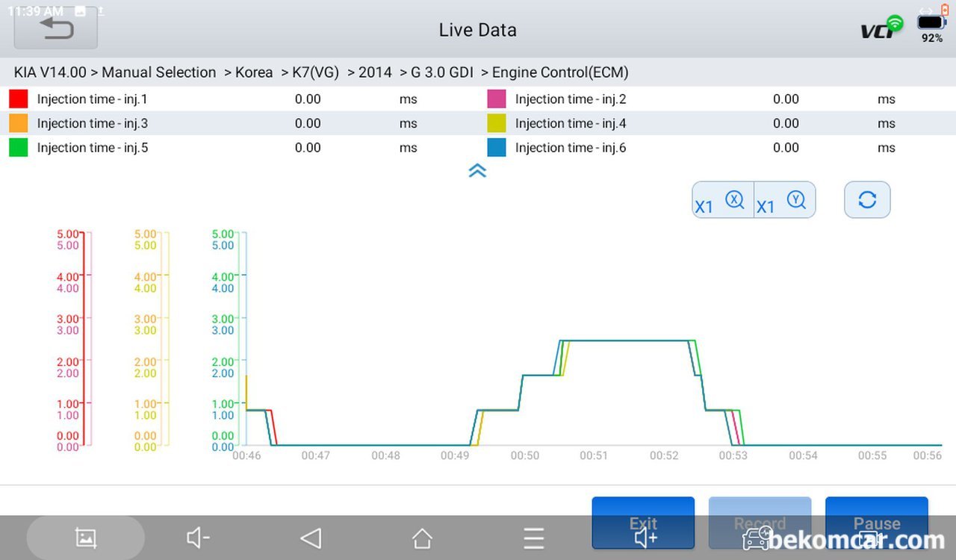
Task: Click 'K7(VG)' in the breadcrumb
Action: 315,72
